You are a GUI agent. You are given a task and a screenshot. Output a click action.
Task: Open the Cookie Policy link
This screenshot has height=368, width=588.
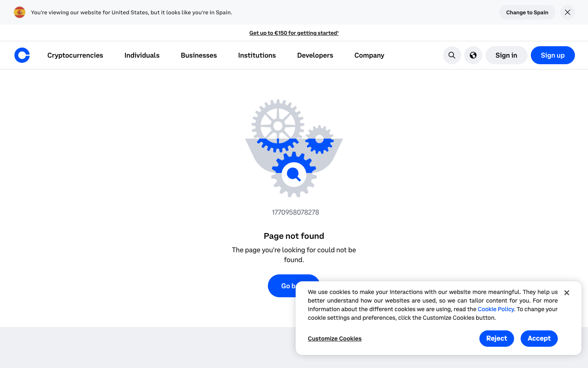(x=496, y=309)
